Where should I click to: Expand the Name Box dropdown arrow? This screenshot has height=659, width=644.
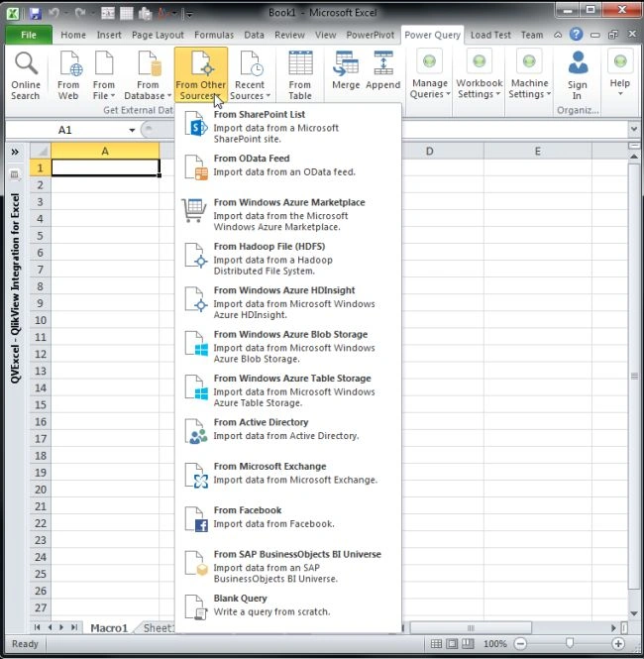132,130
